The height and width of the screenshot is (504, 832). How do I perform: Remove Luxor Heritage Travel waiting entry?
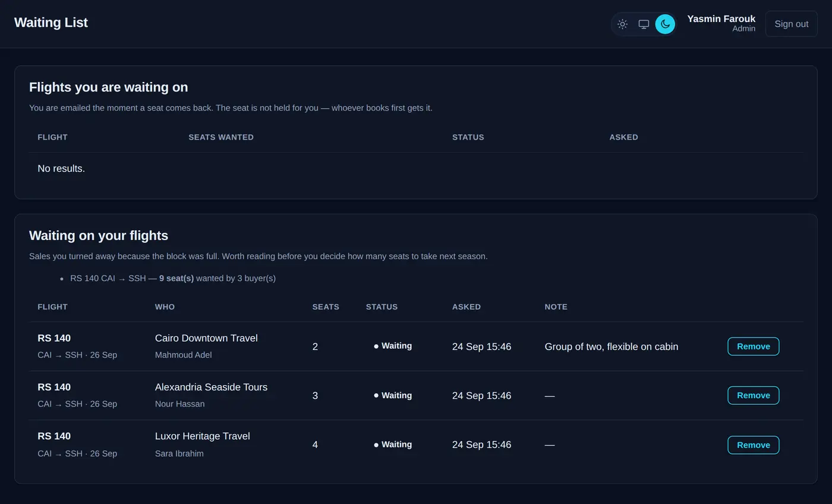[753, 445]
